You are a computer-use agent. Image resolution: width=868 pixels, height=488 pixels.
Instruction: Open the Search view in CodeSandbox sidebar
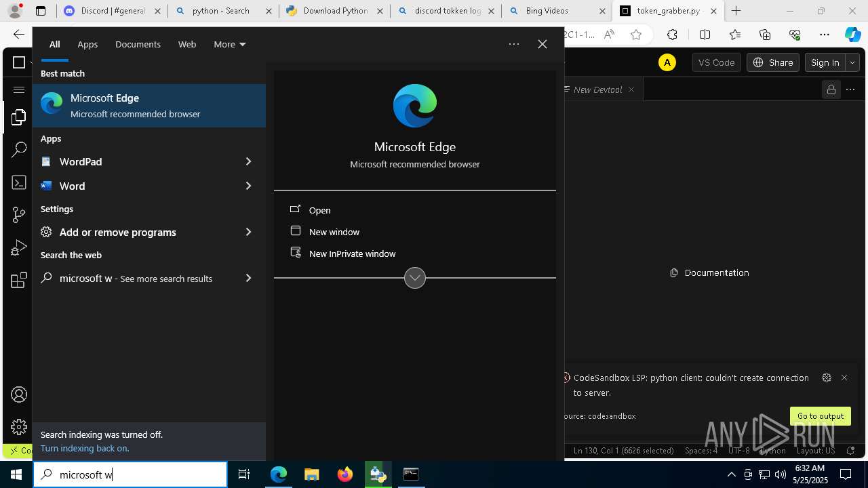click(19, 150)
